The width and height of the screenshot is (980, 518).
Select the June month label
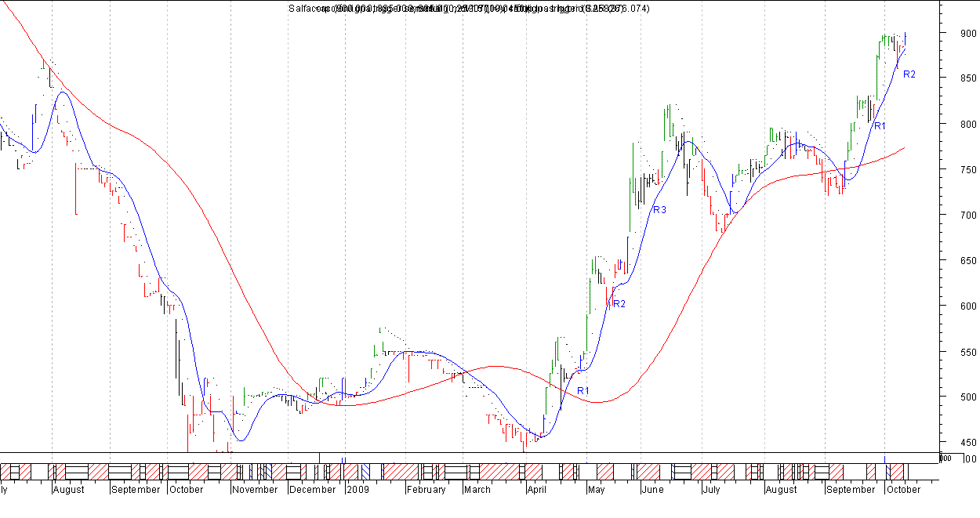pyautogui.click(x=652, y=490)
